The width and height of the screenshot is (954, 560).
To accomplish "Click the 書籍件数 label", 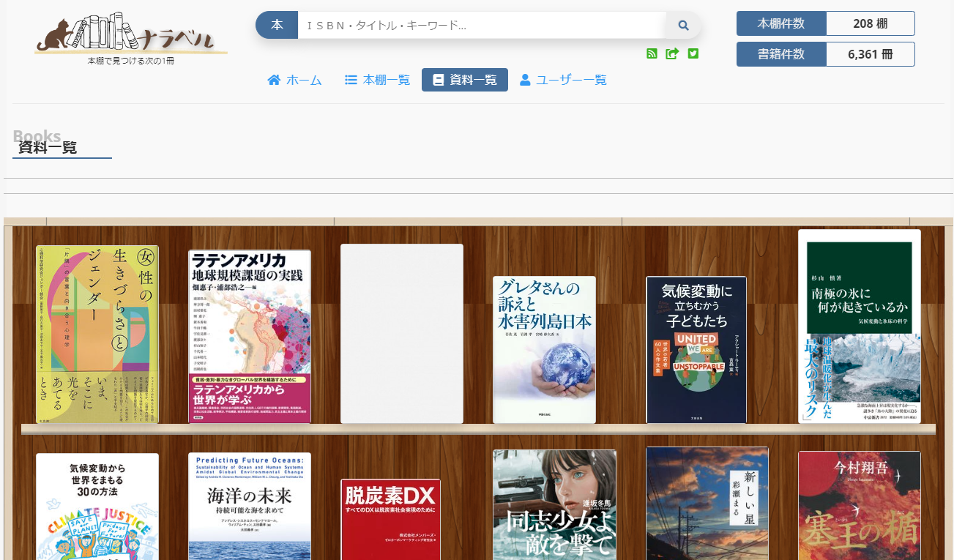I will point(781,54).
